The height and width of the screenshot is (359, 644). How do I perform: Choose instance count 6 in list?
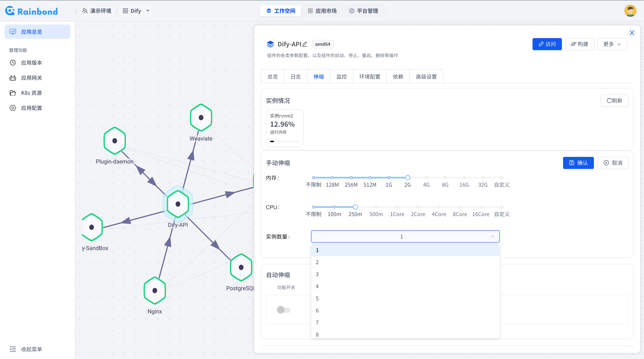click(405, 310)
